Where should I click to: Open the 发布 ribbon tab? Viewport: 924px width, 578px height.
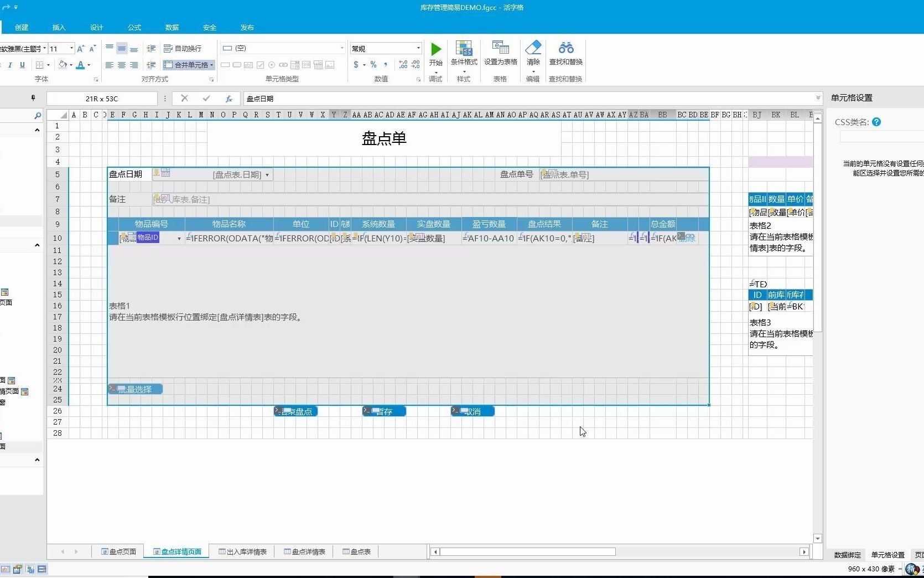point(247,27)
